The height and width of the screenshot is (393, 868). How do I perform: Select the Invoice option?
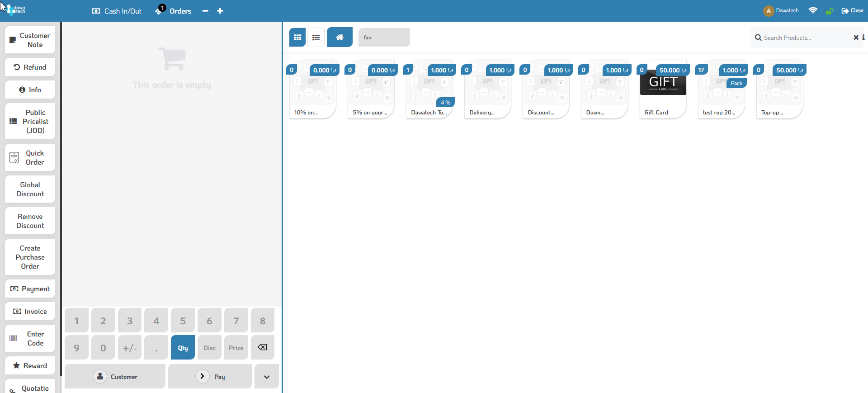tap(30, 311)
